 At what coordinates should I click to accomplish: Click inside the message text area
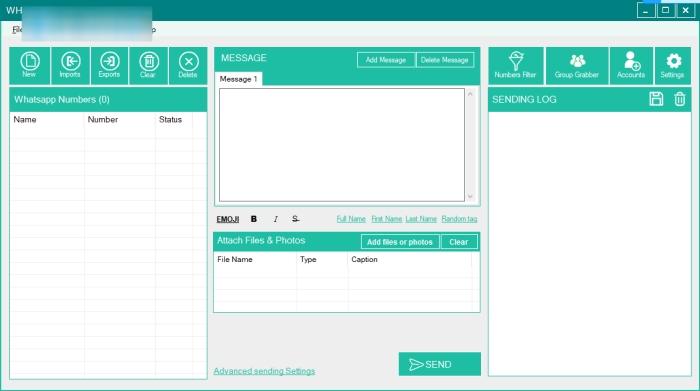pyautogui.click(x=342, y=145)
